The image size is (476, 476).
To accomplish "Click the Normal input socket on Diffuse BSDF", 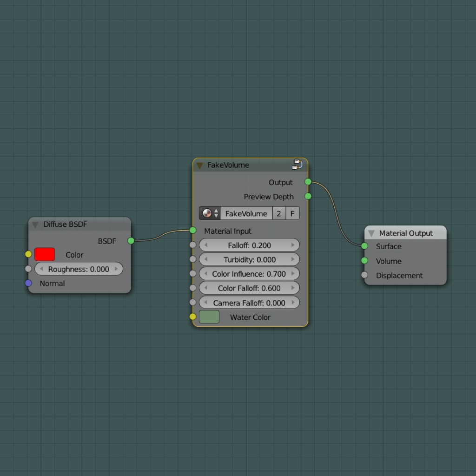I will pyautogui.click(x=28, y=283).
